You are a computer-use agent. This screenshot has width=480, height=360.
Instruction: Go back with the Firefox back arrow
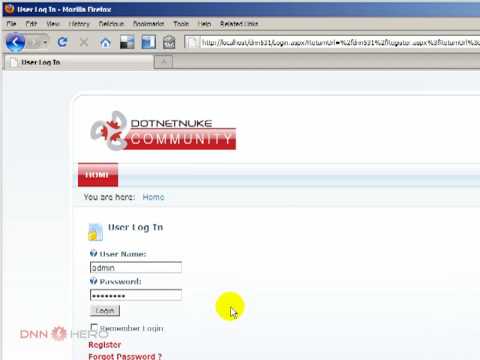pos(15,42)
